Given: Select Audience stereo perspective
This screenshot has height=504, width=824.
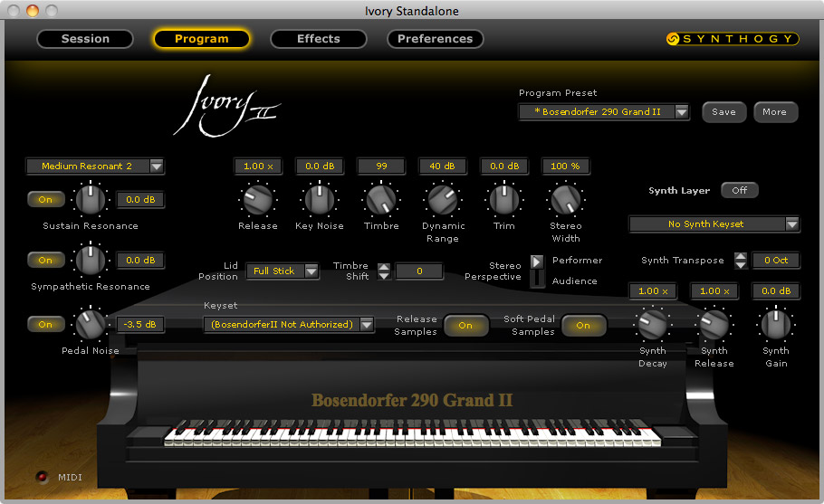Looking at the screenshot, I should click(574, 281).
